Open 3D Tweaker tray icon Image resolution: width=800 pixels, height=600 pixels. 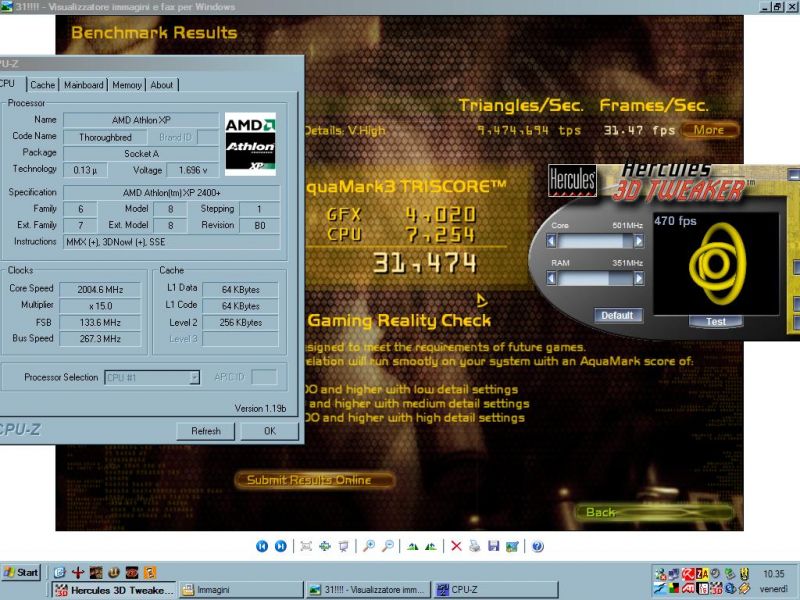(716, 588)
